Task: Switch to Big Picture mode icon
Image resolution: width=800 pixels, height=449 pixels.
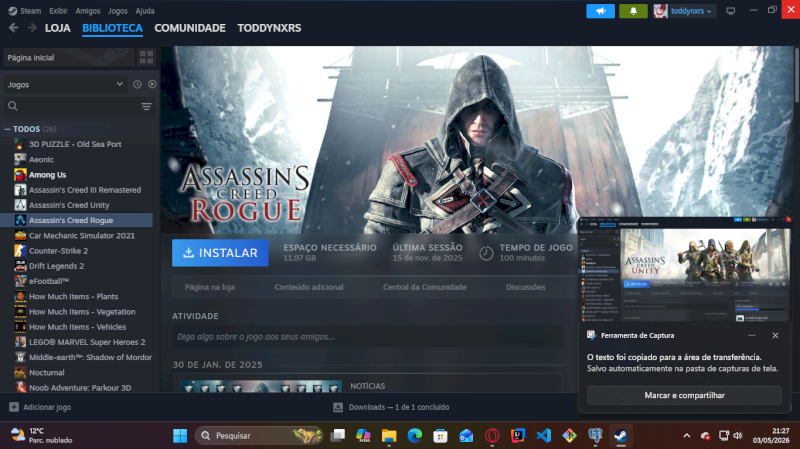Action: (731, 11)
